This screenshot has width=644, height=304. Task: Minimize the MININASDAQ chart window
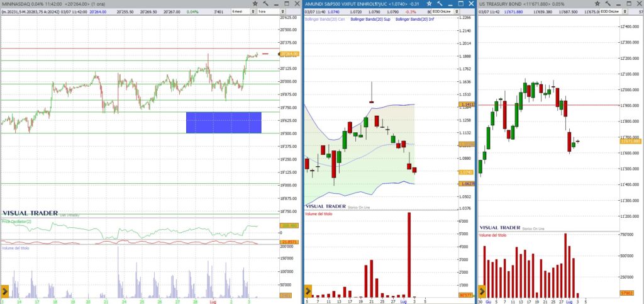pos(277,4)
